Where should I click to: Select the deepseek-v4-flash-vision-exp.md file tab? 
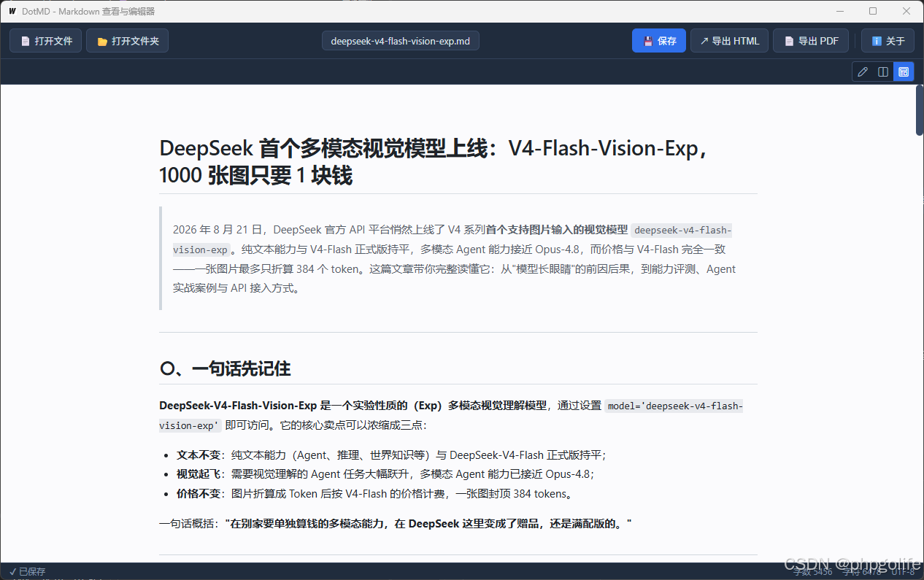401,41
